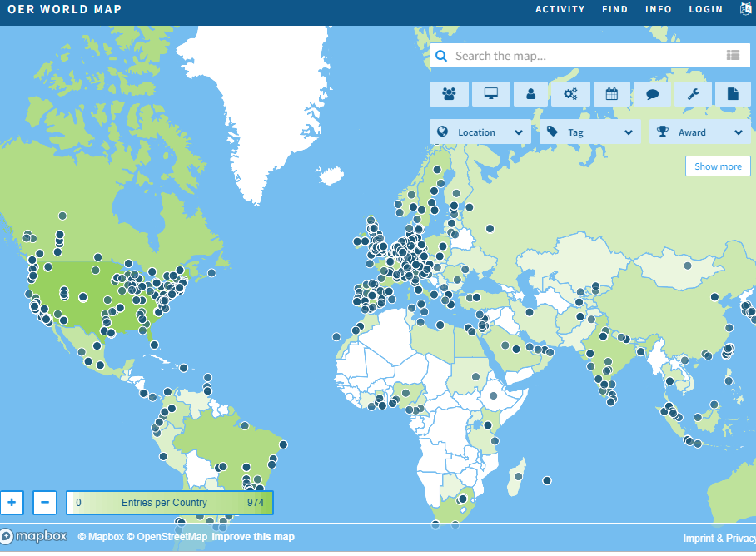Click the Search the map input field
Screen dimensions: 756x556
[583, 56]
